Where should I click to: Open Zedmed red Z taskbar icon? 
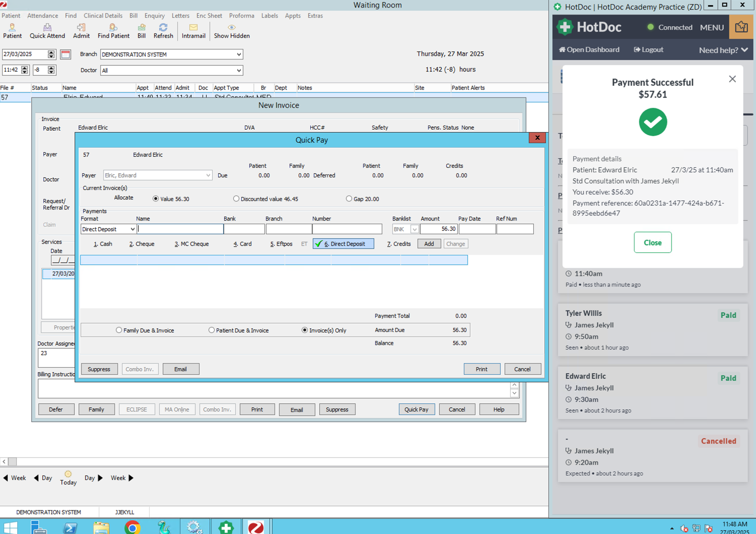tap(256, 527)
